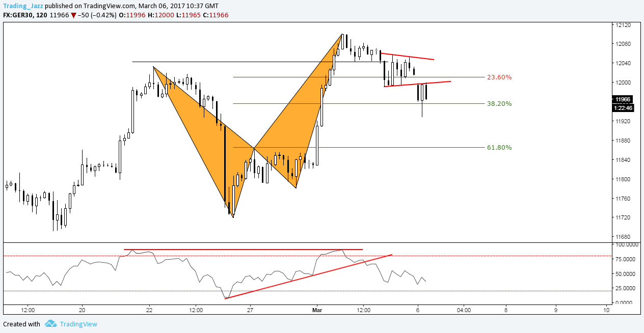Click the Trading_Jazz author name
The height and width of the screenshot is (333, 644).
[23, 7]
